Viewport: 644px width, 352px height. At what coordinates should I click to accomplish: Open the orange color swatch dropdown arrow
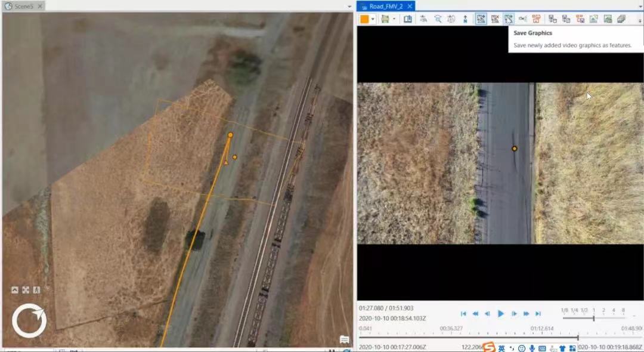click(373, 19)
